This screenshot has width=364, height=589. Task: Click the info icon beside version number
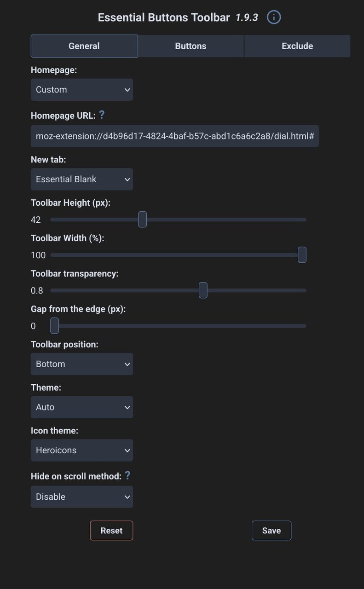tap(274, 17)
